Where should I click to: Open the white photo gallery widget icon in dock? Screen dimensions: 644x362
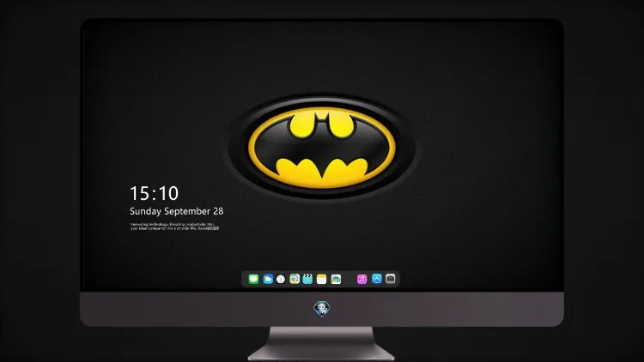336,279
